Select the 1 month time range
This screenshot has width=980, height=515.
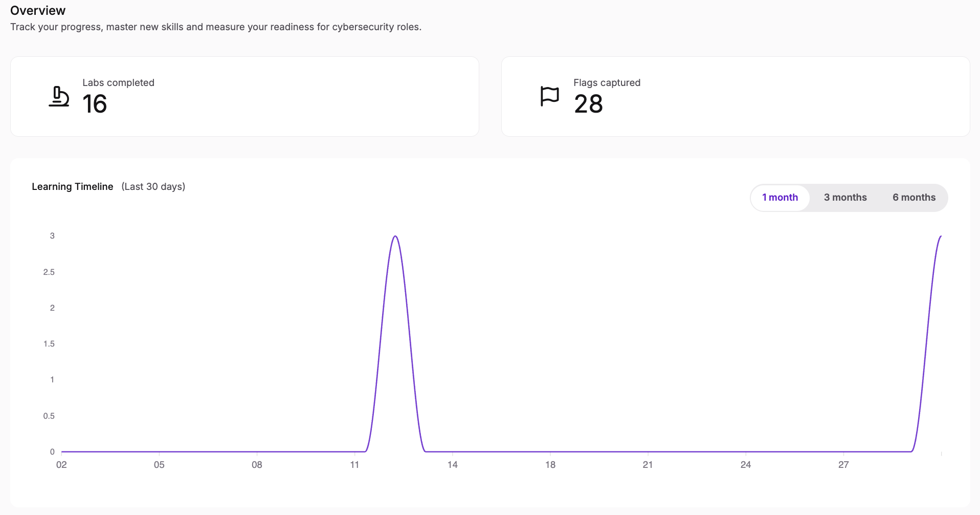point(780,198)
